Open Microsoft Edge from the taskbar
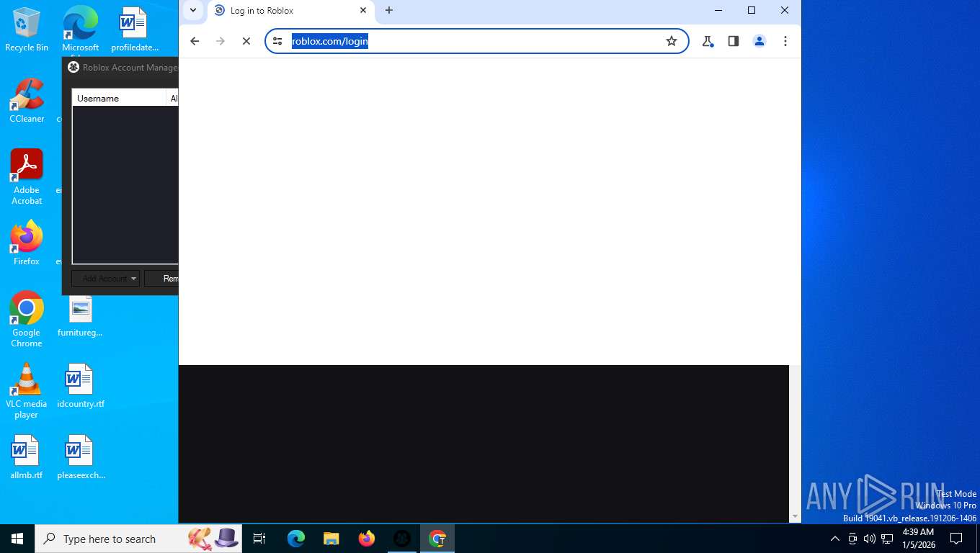The image size is (980, 553). click(296, 539)
